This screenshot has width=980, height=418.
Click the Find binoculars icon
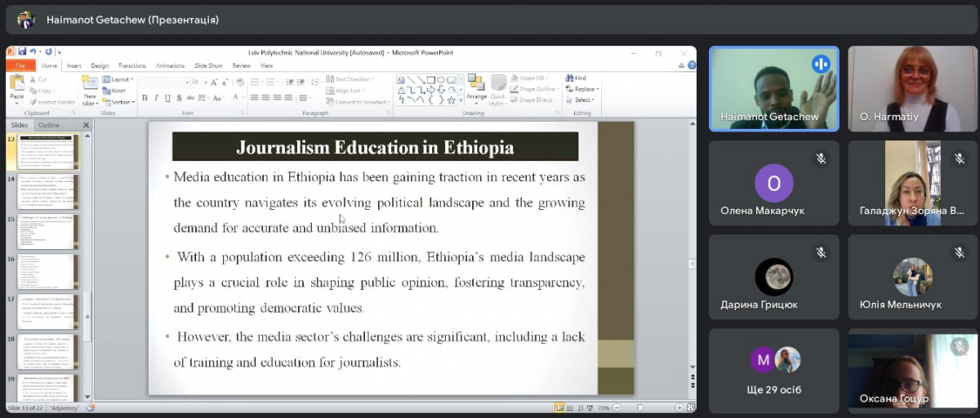click(x=570, y=78)
